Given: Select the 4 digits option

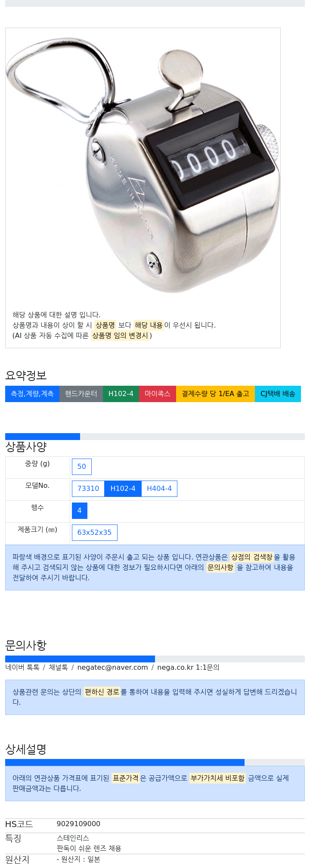Looking at the screenshot, I should coord(79,510).
